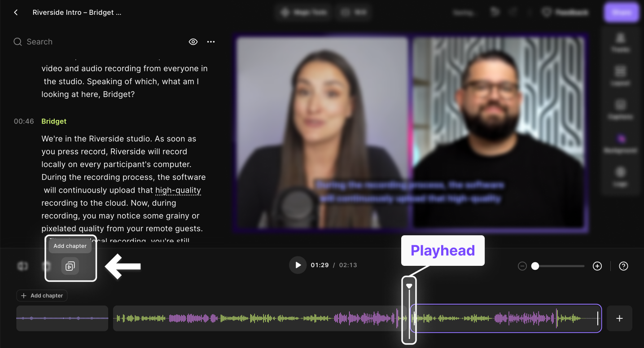Open Magic Tools in the top bar
This screenshot has width=644, height=348.
(x=304, y=13)
